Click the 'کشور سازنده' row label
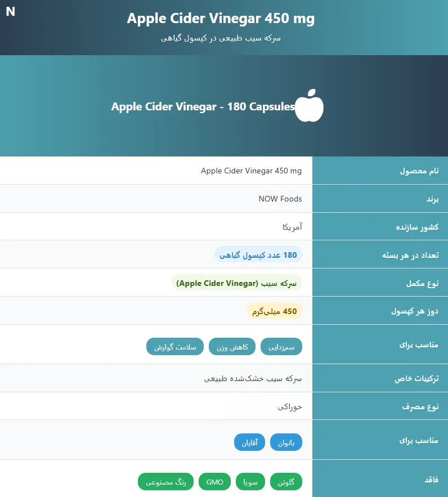This screenshot has width=448, height=497. [x=417, y=227]
